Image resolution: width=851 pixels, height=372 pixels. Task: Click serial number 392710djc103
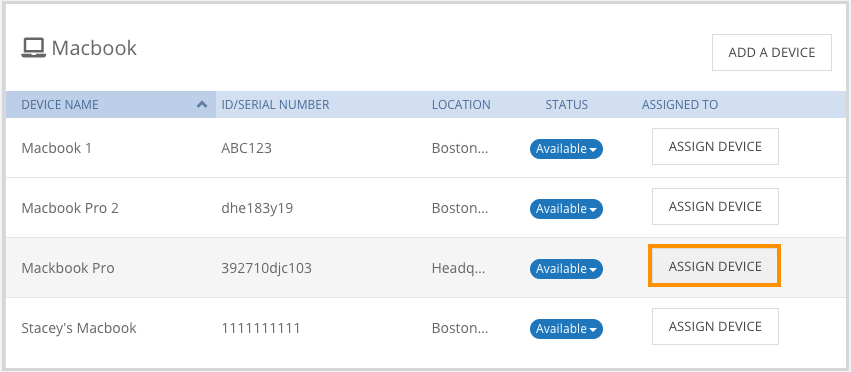point(266,268)
